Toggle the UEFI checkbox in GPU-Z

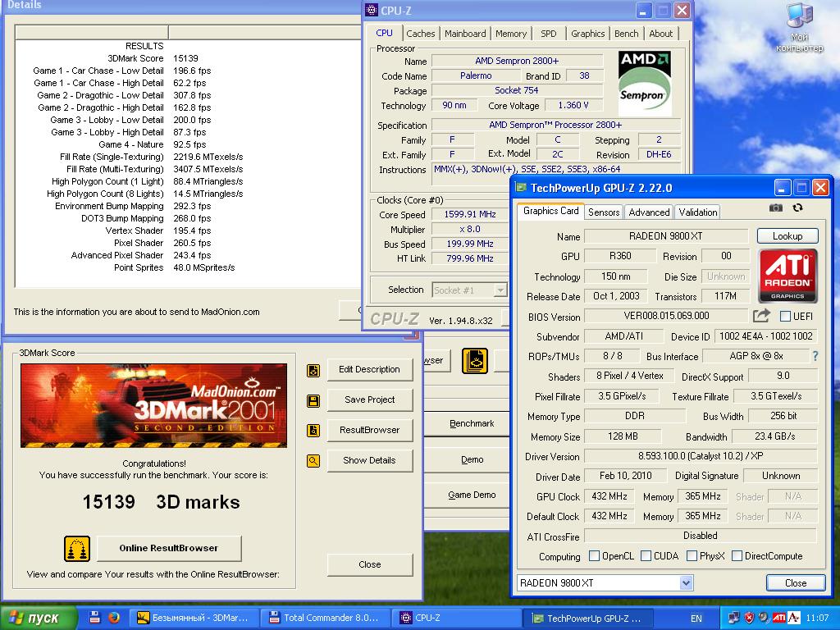785,316
